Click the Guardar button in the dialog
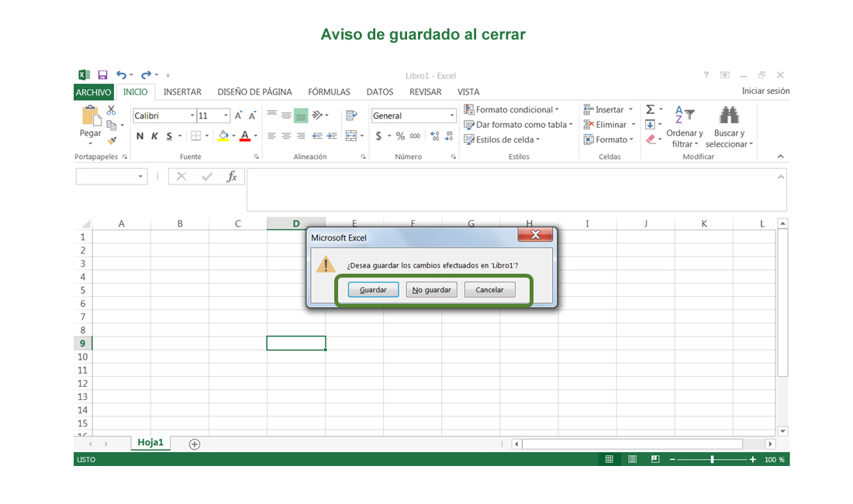The height and width of the screenshot is (504, 853). pyautogui.click(x=373, y=290)
